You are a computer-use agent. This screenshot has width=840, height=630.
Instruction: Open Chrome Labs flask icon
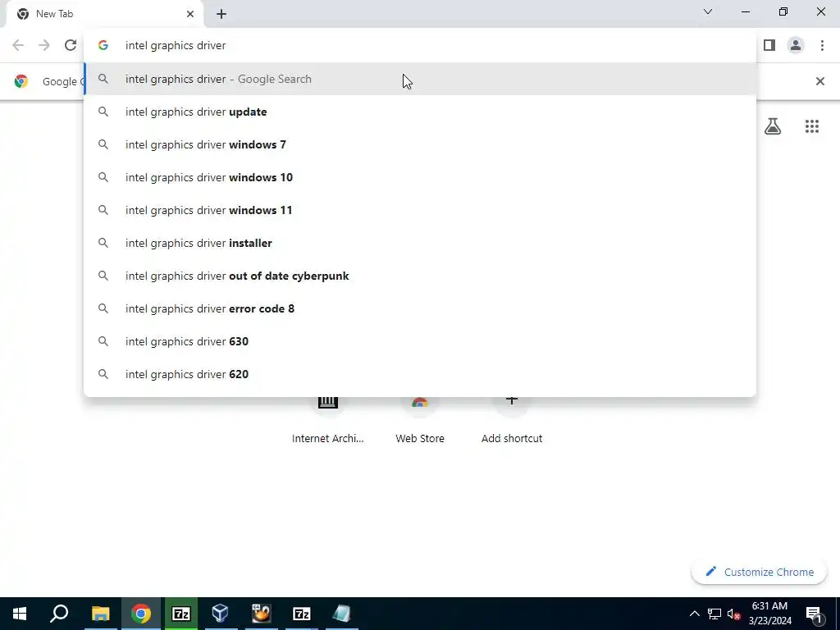tap(773, 126)
